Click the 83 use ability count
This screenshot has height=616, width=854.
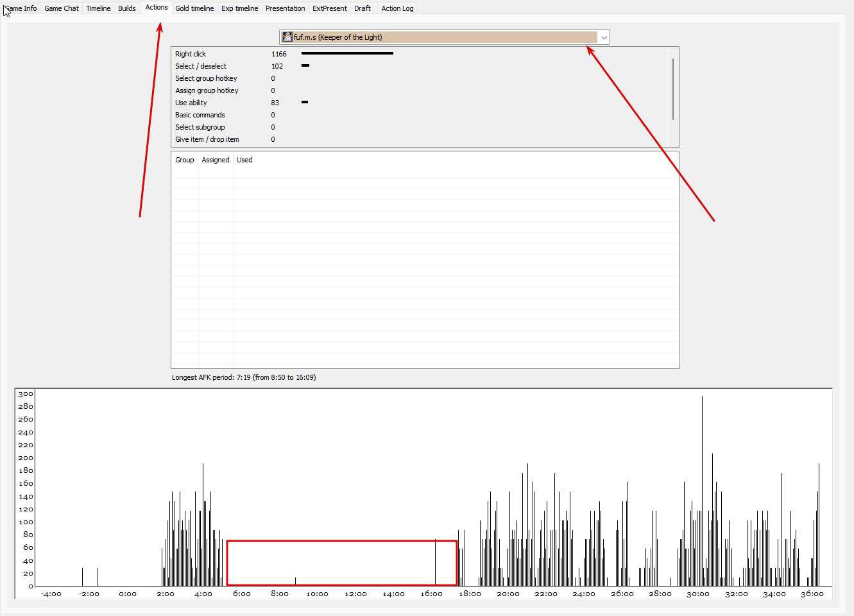tap(275, 103)
